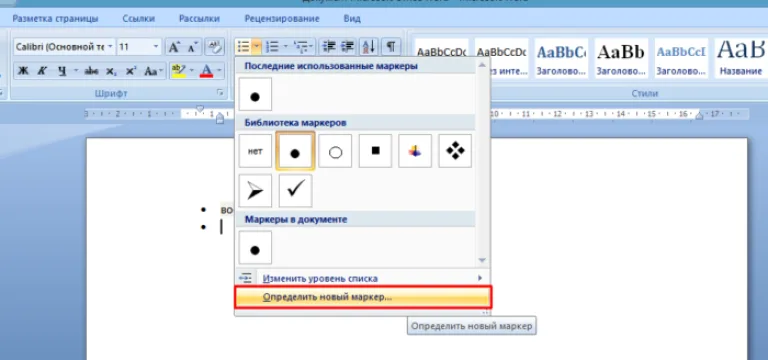Click the red font color button
This screenshot has width=768, height=360.
click(207, 71)
